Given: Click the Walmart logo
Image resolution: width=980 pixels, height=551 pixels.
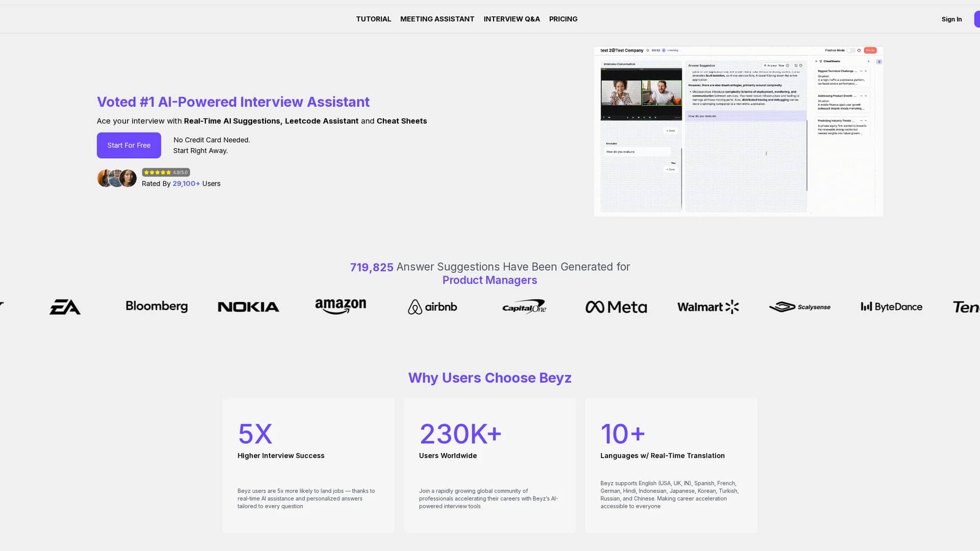Looking at the screenshot, I should (x=708, y=307).
